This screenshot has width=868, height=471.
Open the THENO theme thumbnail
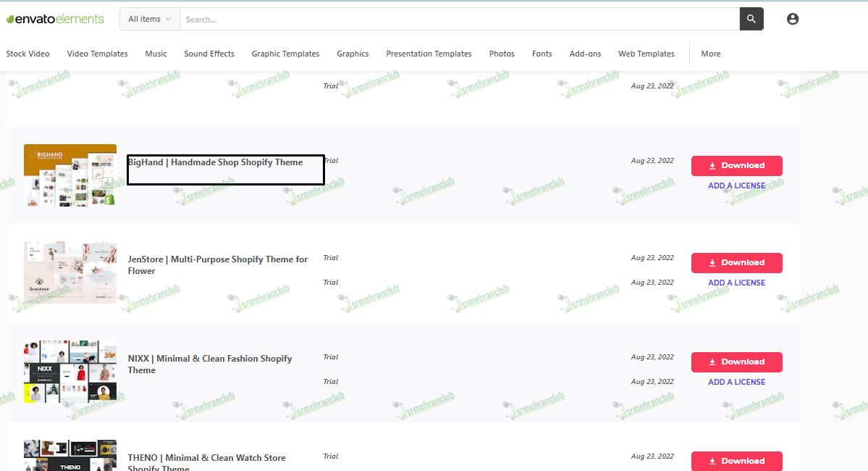coord(70,456)
